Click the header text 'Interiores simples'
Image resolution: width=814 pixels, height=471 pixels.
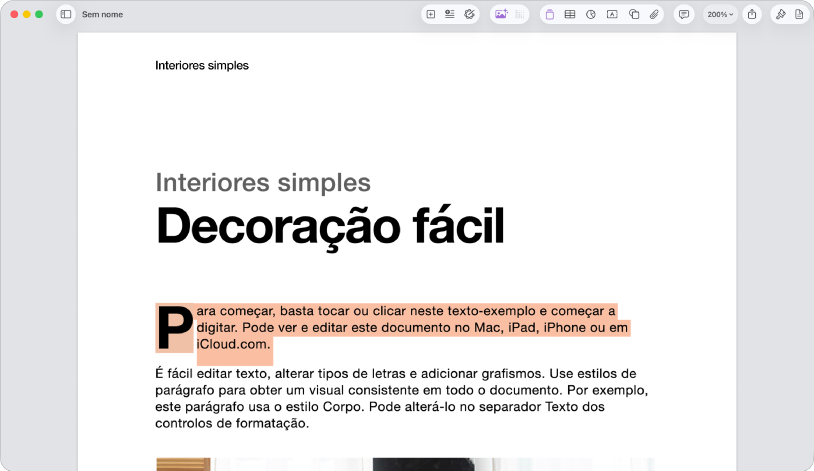(202, 65)
